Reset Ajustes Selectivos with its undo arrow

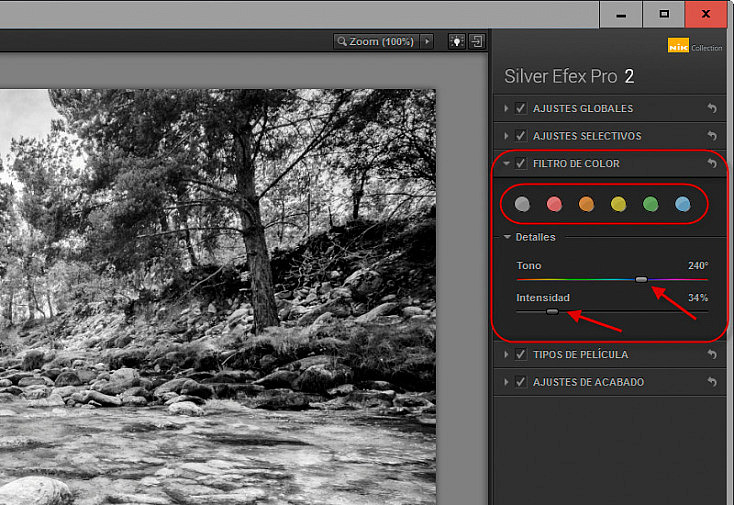click(712, 136)
